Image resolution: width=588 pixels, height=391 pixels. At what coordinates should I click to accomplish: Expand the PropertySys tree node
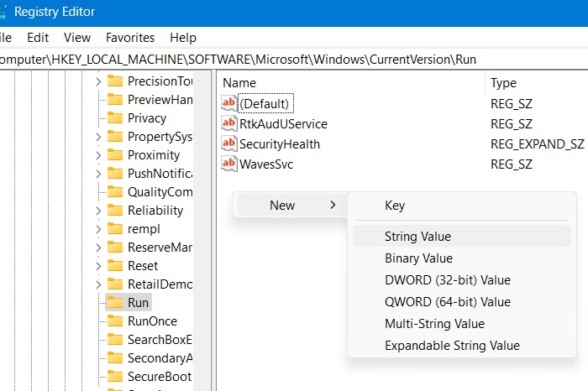(x=98, y=137)
